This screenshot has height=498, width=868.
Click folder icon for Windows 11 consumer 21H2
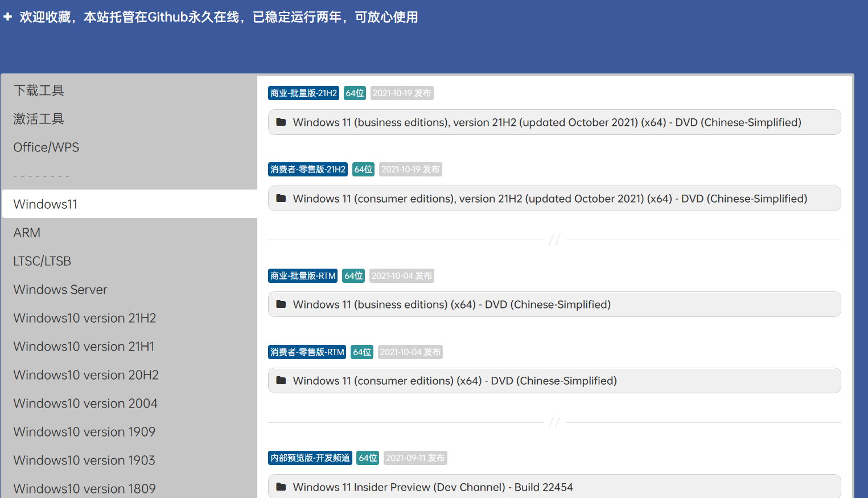[281, 198]
